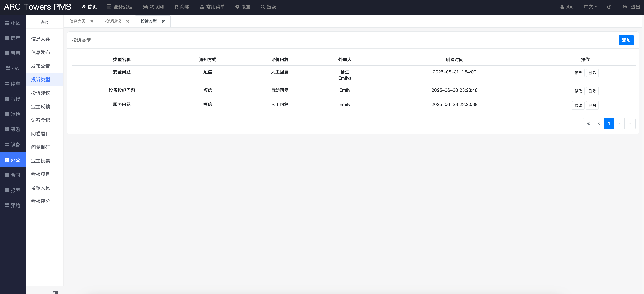Screen dimensions: 644x294
Task: Switch to the 投诉建议 tab
Action: tap(113, 21)
